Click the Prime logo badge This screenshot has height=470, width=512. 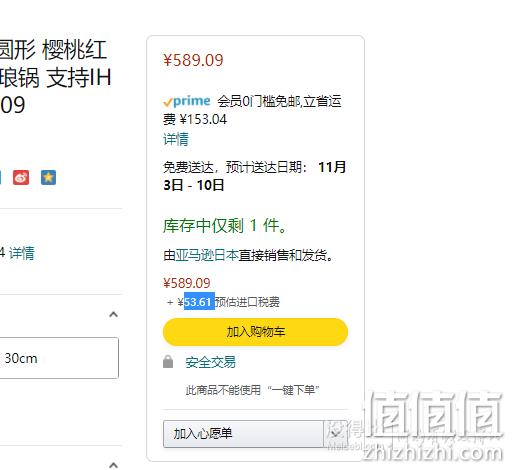coord(187,101)
